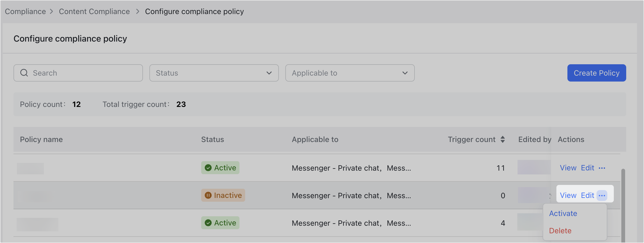Click the Active badge in the 4-trigger row
This screenshot has height=243, width=644.
coord(220,223)
